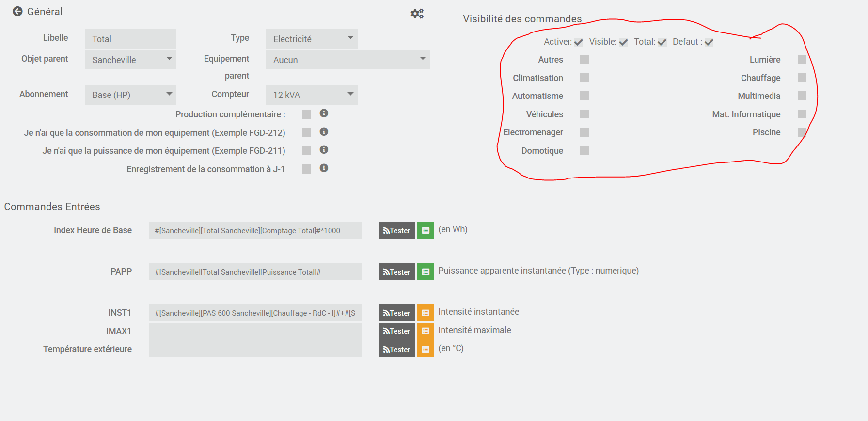Open the Type dropdown showing Electricité

tap(312, 39)
